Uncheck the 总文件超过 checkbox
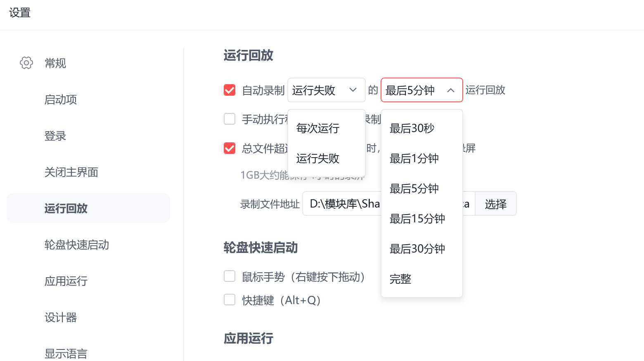The image size is (644, 361). [230, 148]
